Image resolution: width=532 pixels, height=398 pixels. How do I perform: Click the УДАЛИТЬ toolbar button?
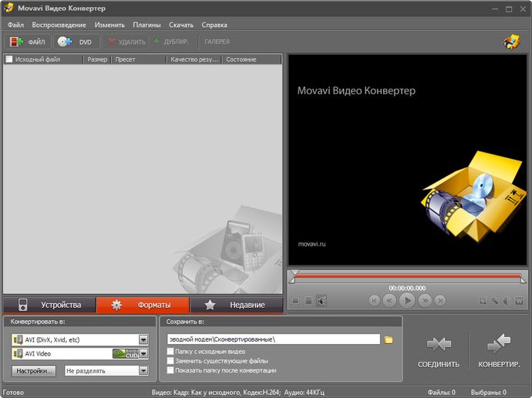click(x=126, y=42)
